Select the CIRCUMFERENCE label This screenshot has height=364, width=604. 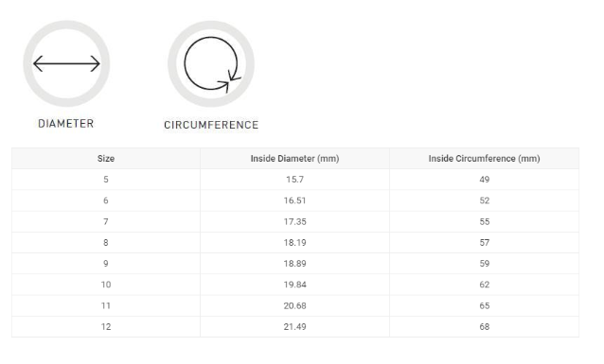[x=211, y=125]
